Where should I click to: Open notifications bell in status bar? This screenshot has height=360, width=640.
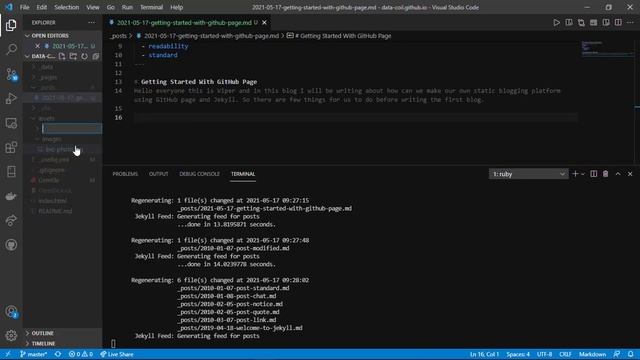(631, 354)
